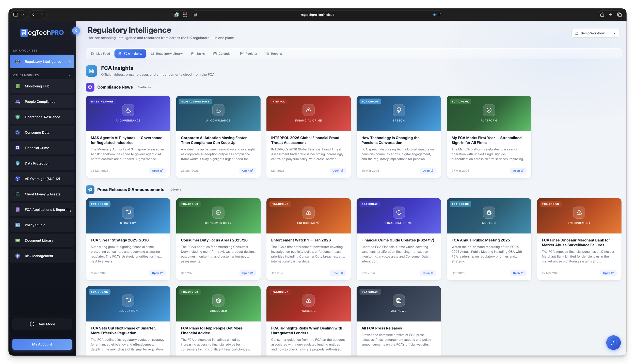Open Client Money & Assets module

click(x=42, y=194)
